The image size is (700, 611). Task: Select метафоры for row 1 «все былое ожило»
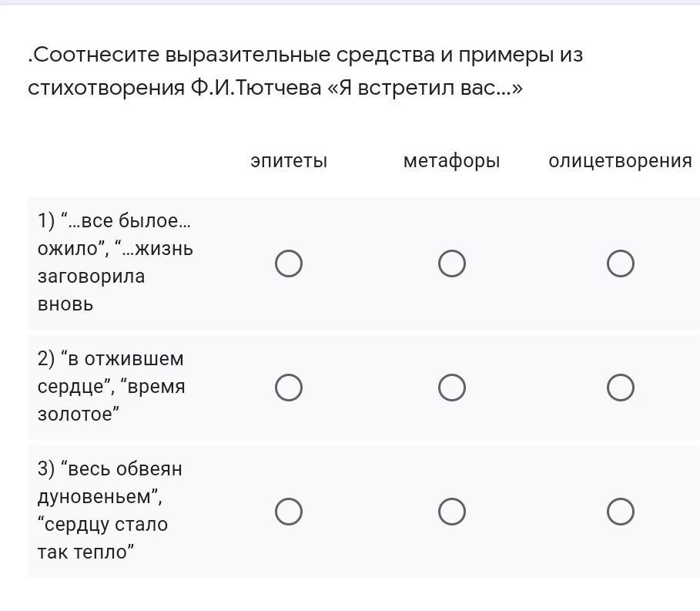coord(452,264)
